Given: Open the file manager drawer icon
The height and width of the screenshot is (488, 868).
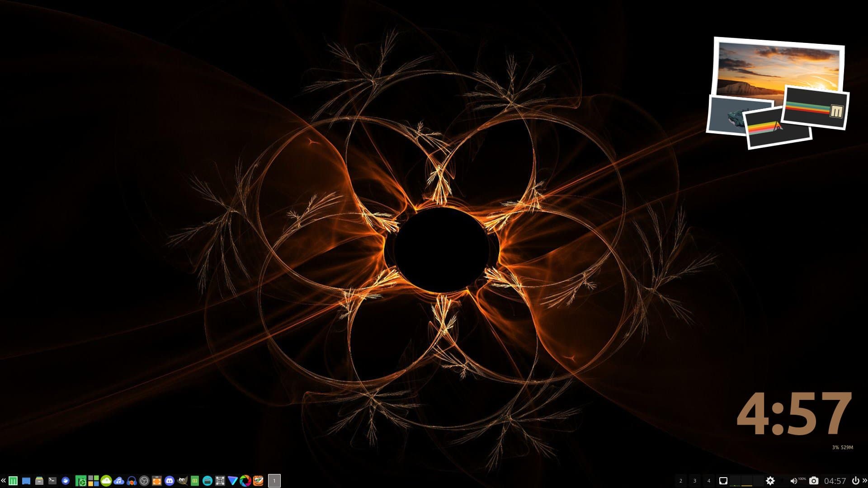Looking at the screenshot, I should click(39, 481).
